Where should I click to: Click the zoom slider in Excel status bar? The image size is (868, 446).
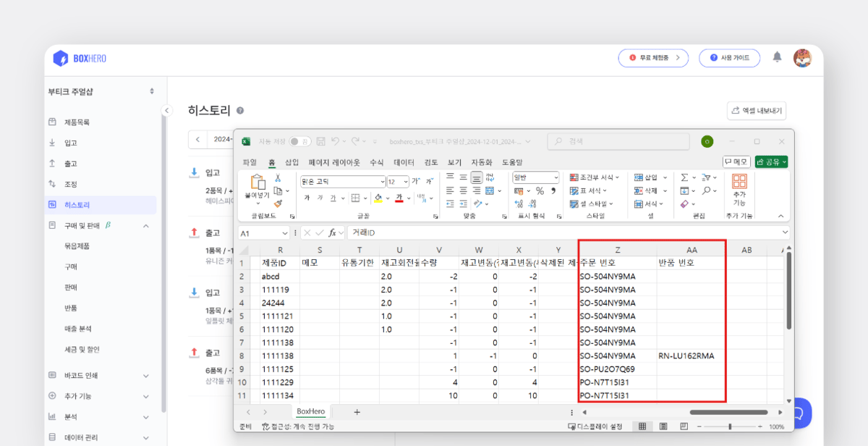coord(730,426)
